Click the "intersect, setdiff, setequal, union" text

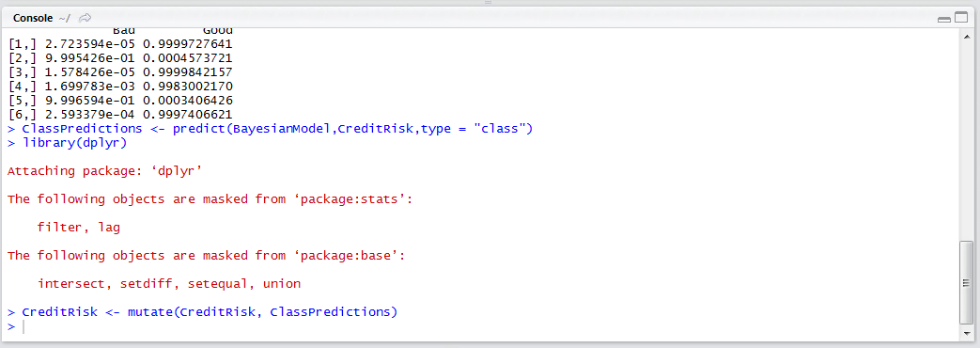pyautogui.click(x=169, y=283)
